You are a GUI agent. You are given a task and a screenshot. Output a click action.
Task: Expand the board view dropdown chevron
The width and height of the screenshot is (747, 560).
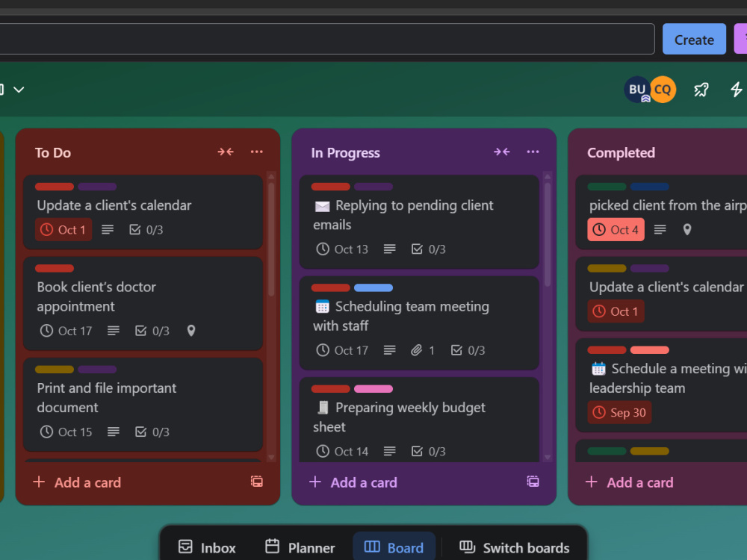(19, 90)
